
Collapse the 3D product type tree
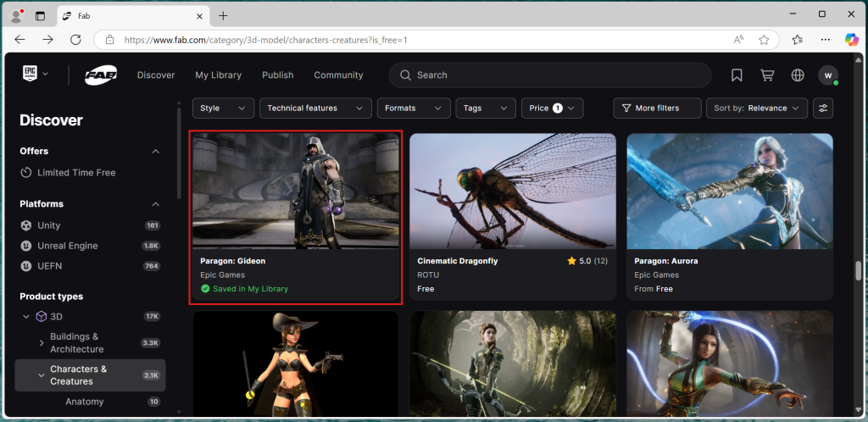tap(25, 316)
